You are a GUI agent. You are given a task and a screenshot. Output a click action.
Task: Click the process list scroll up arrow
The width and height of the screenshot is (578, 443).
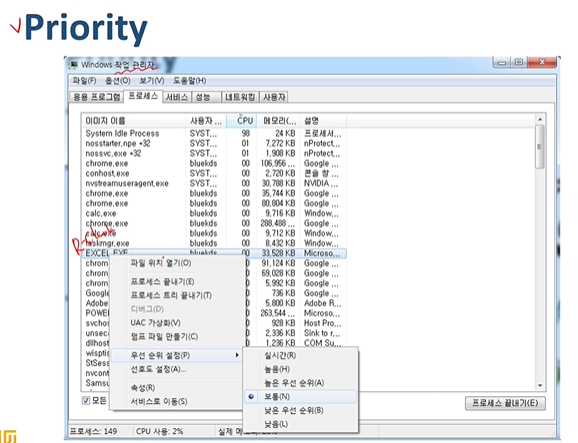point(540,119)
